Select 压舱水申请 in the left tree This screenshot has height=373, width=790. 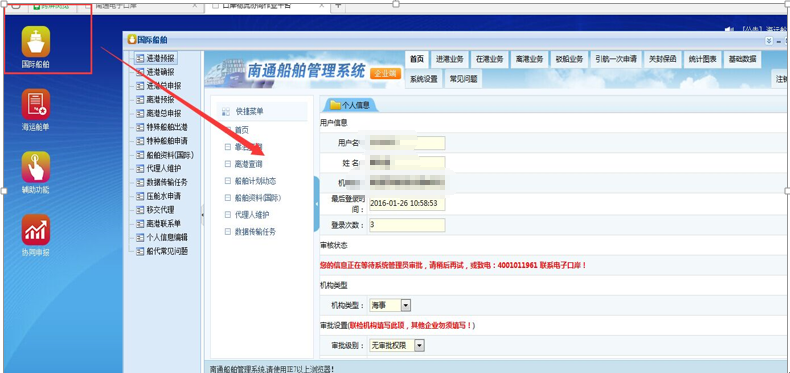[x=163, y=196]
